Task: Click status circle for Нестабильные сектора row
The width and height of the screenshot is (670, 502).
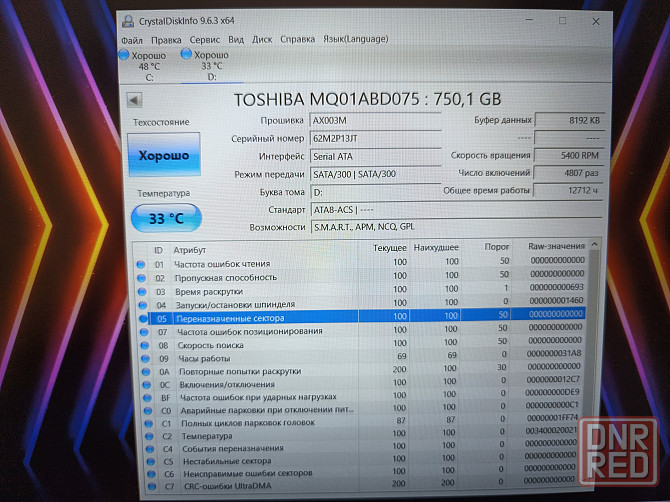Action: (141, 461)
